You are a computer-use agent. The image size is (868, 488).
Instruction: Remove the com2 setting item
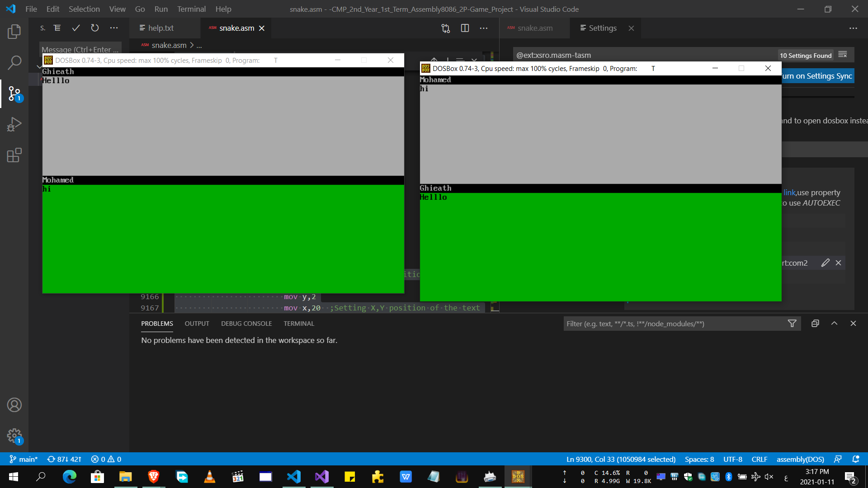[x=838, y=263]
